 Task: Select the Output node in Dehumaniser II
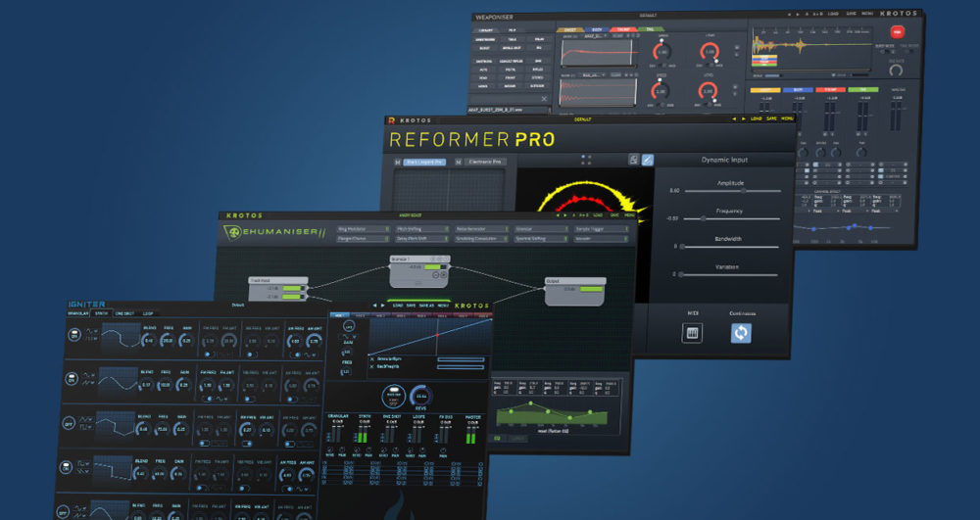click(575, 291)
